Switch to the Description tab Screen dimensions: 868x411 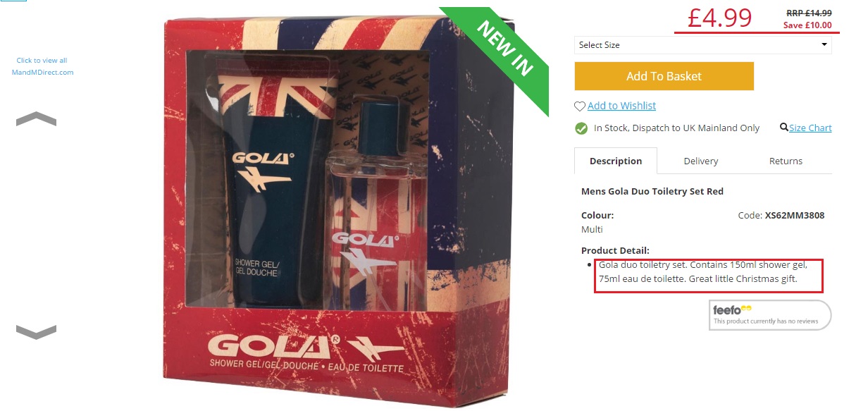(x=616, y=161)
